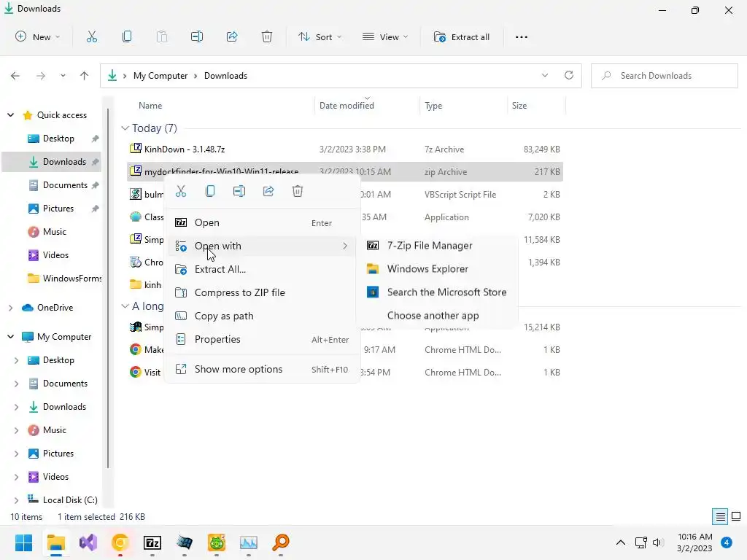Select the kinh folder in the file list
747x560 pixels.
tap(145, 285)
